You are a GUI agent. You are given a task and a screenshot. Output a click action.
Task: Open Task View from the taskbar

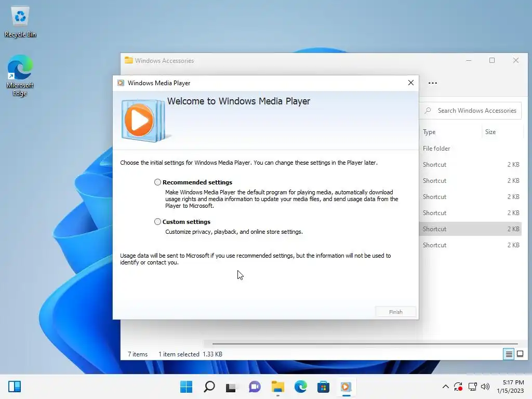click(x=231, y=387)
